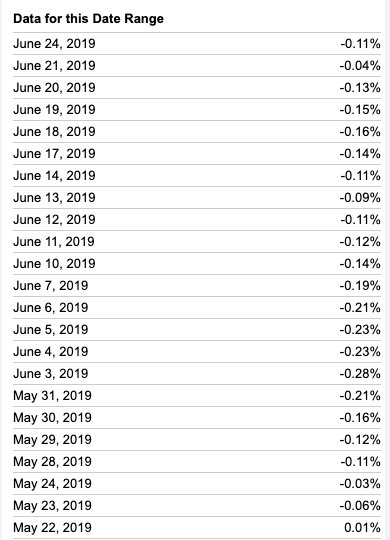The width and height of the screenshot is (390, 540).
Task: Click the June 14, 2019 row
Action: pyautogui.click(x=197, y=176)
